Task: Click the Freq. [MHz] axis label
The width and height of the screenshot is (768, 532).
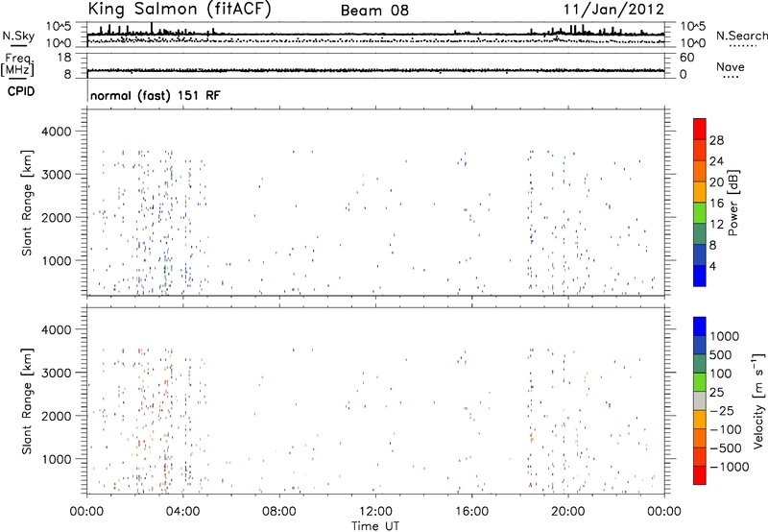Action: tap(17, 64)
